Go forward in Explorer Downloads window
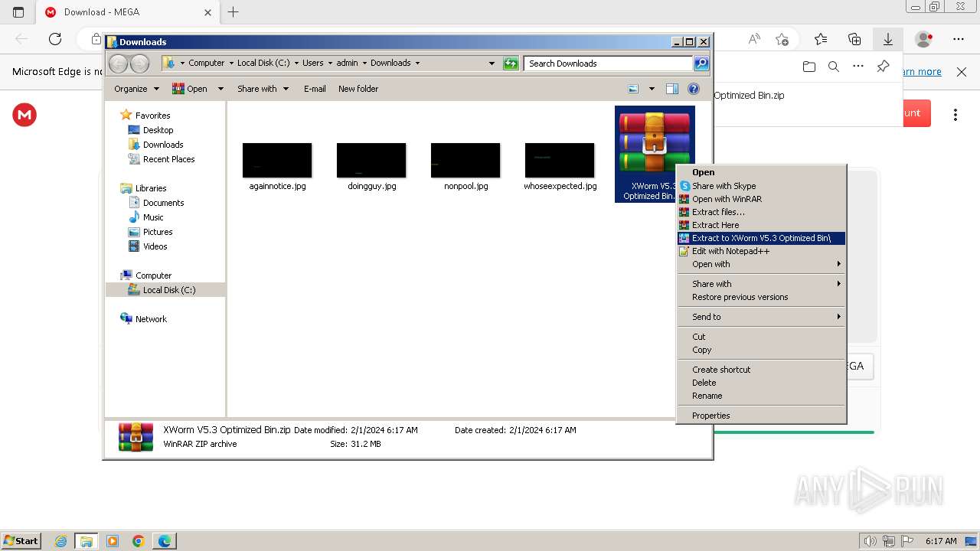980x551 pixels. [x=139, y=64]
